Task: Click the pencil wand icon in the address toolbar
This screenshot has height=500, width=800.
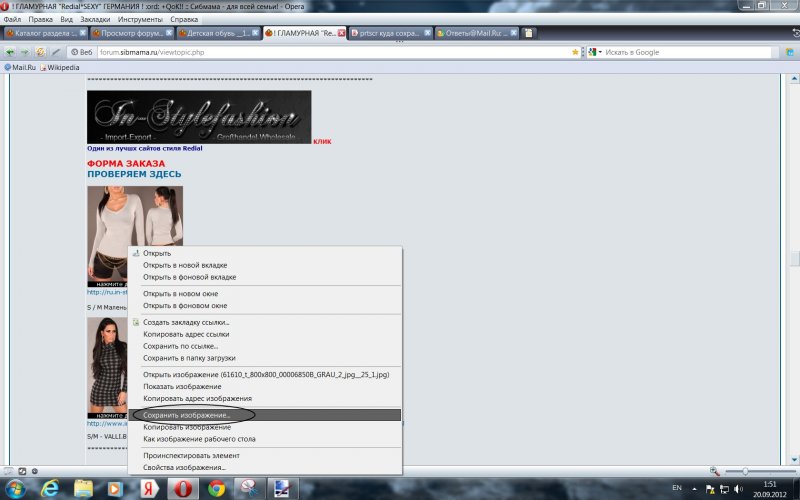Action: (x=56, y=52)
